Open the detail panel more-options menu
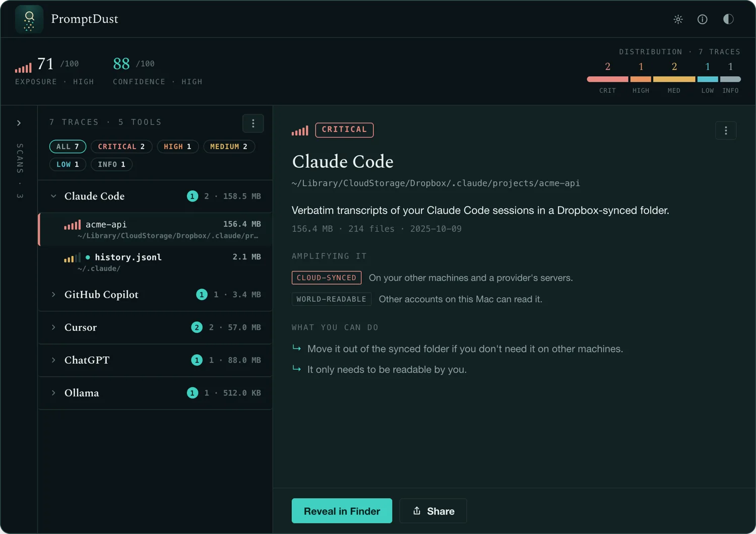This screenshot has width=756, height=534. 726,130
